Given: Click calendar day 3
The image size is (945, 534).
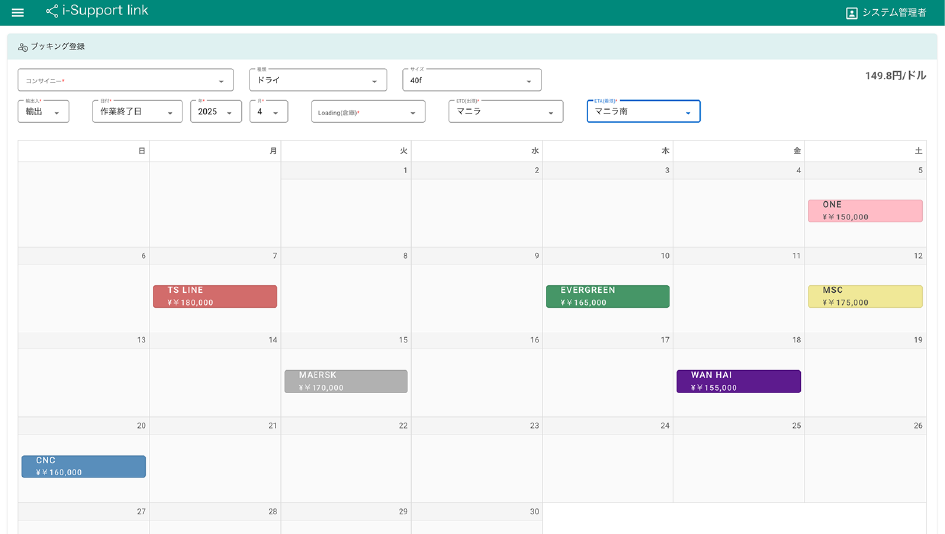Looking at the screenshot, I should pyautogui.click(x=608, y=204).
